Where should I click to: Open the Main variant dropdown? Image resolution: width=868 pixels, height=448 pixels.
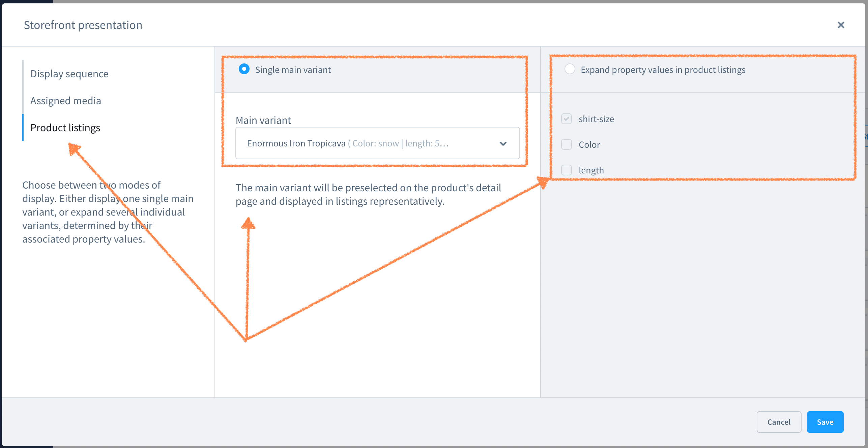[x=377, y=143]
